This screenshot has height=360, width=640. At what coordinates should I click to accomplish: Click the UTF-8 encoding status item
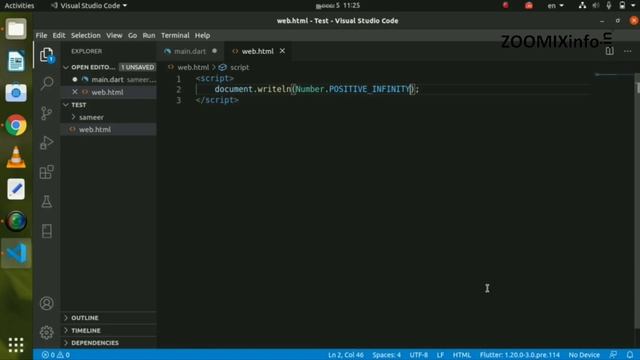tap(419, 355)
